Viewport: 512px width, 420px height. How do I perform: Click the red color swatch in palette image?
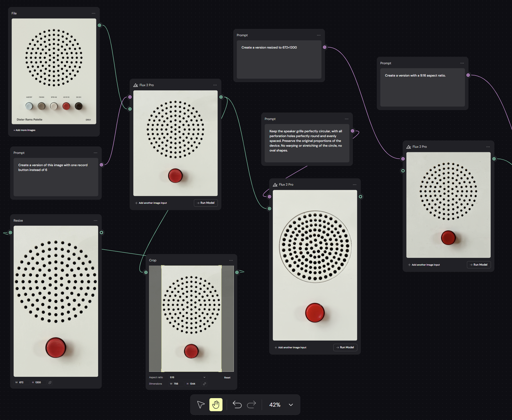click(x=66, y=106)
